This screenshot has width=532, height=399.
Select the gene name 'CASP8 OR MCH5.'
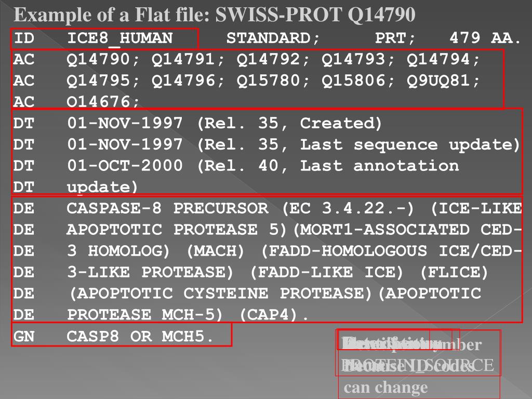pyautogui.click(x=140, y=337)
